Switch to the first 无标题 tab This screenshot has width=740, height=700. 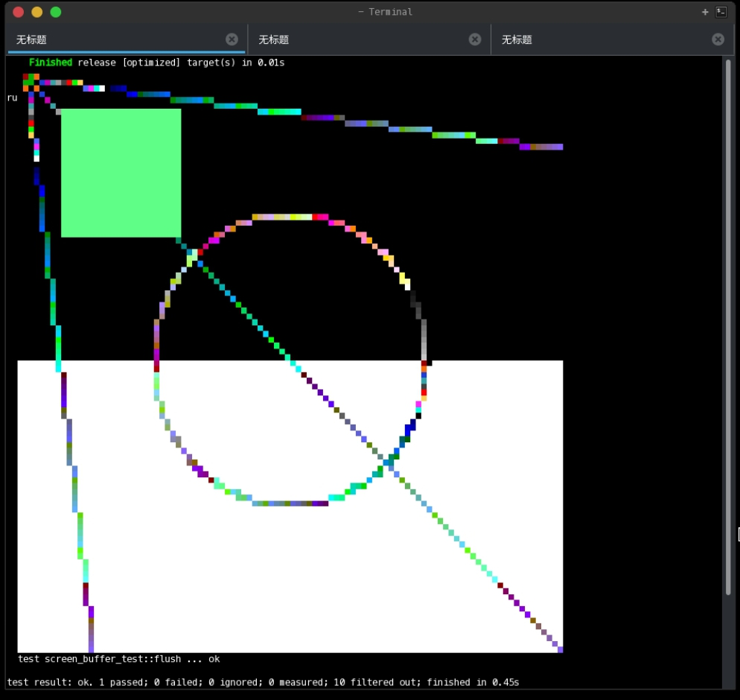pos(127,39)
